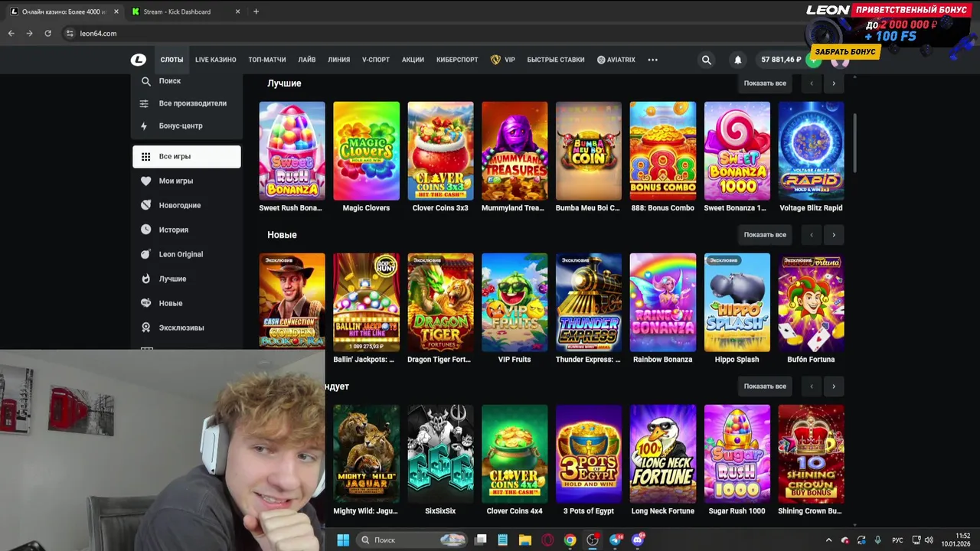Open Эксклюзивы category in the sidebar
The width and height of the screenshot is (980, 551).
coord(187,328)
